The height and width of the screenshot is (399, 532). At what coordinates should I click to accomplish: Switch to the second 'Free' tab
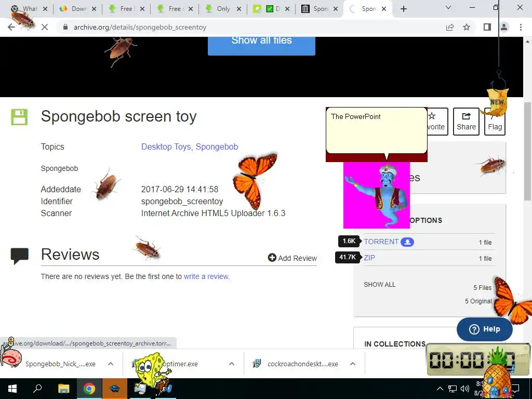click(x=175, y=9)
